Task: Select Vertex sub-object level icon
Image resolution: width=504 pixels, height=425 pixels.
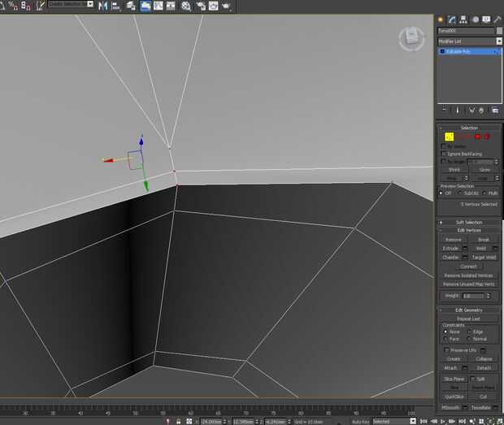Action: click(449, 137)
